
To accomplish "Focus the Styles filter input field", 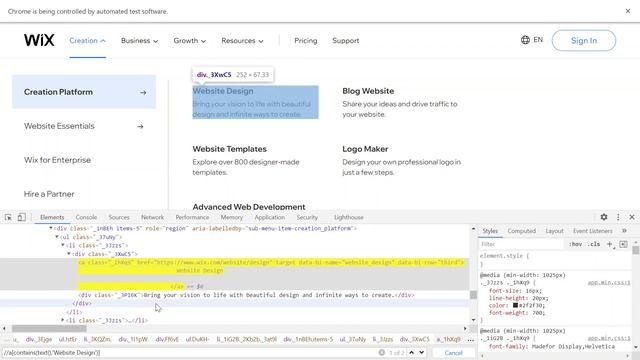I will tap(521, 244).
